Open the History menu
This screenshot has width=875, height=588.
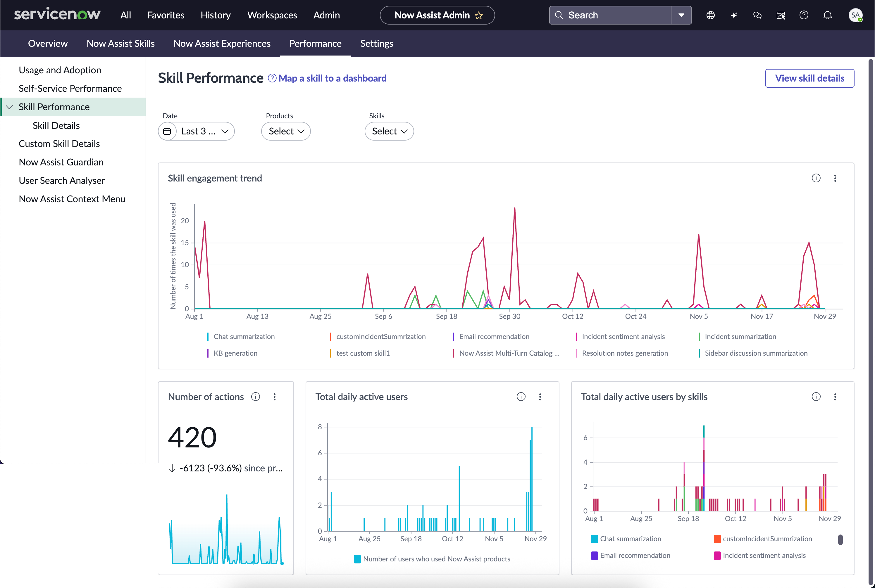pyautogui.click(x=215, y=15)
